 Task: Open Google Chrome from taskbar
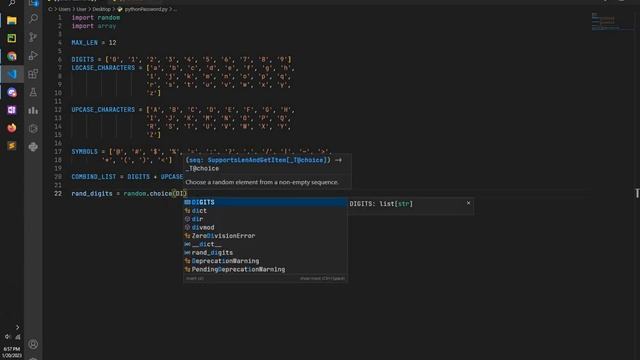(x=12, y=56)
